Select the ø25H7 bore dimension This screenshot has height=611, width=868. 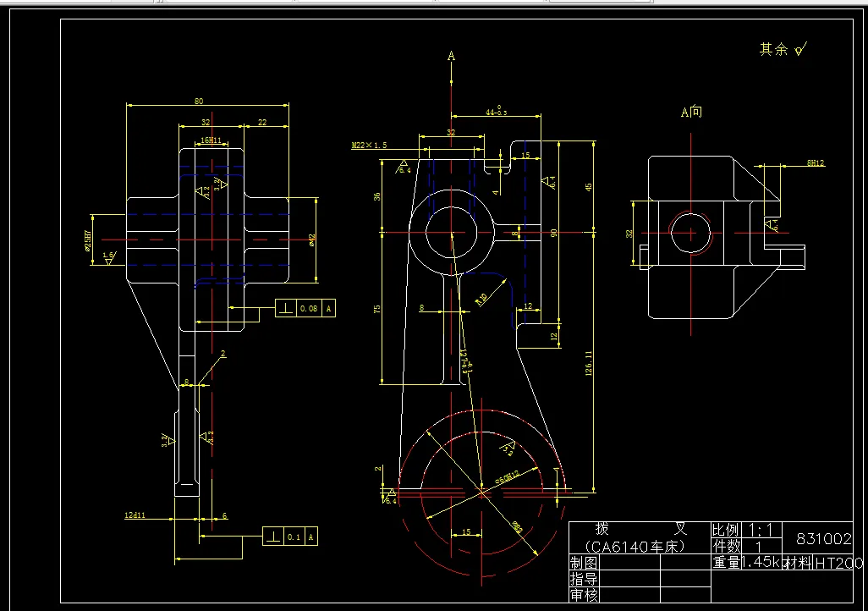[87, 239]
